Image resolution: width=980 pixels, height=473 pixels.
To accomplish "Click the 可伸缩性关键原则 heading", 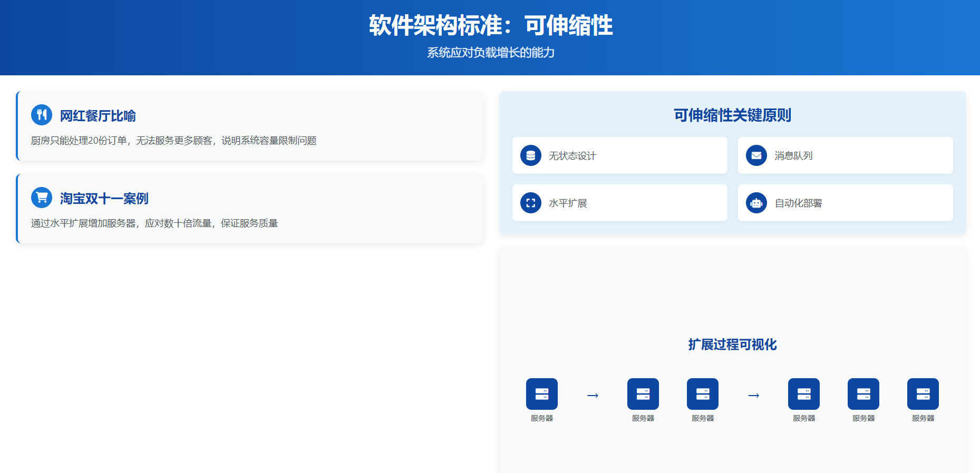I will 733,115.
